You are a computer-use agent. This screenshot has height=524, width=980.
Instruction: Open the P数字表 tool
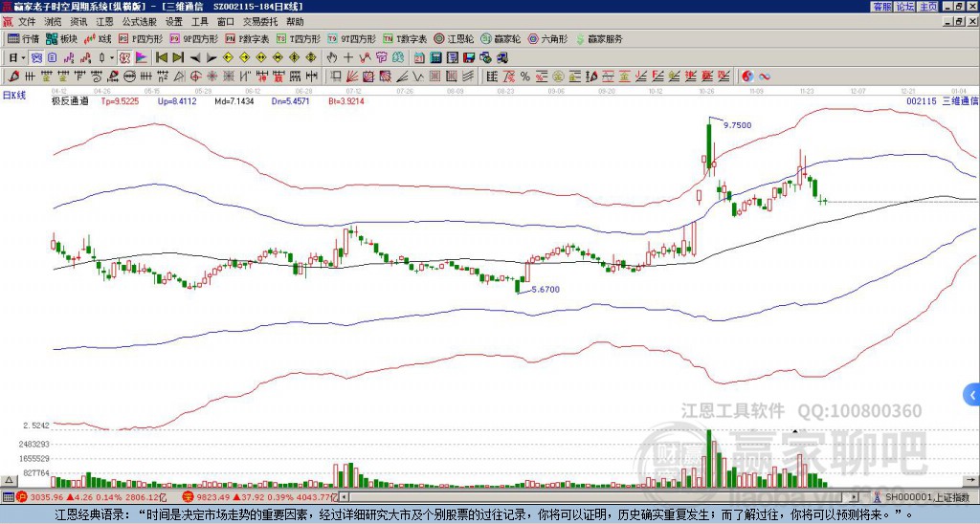(x=248, y=38)
